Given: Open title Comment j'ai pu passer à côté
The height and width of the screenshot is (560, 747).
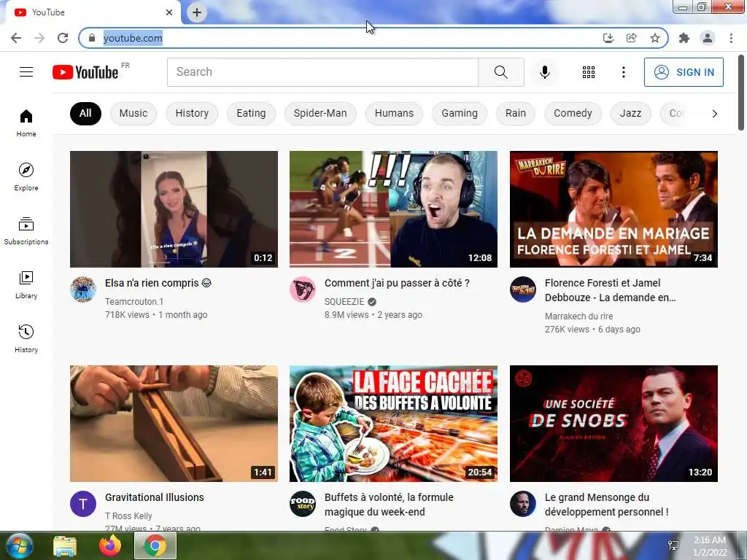Looking at the screenshot, I should point(397,283).
